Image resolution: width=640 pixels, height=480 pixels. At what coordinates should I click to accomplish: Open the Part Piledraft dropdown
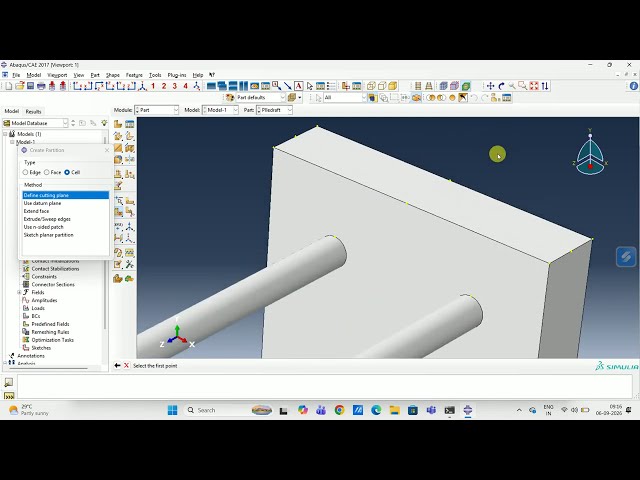tap(274, 110)
